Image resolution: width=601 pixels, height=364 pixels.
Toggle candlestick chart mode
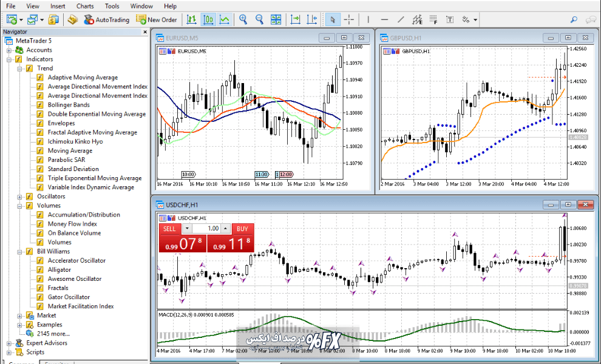pyautogui.click(x=208, y=19)
